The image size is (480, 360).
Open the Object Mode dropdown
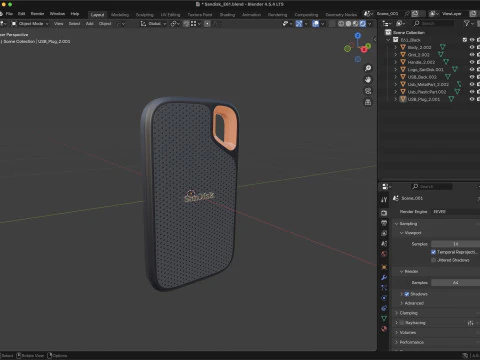[30, 24]
